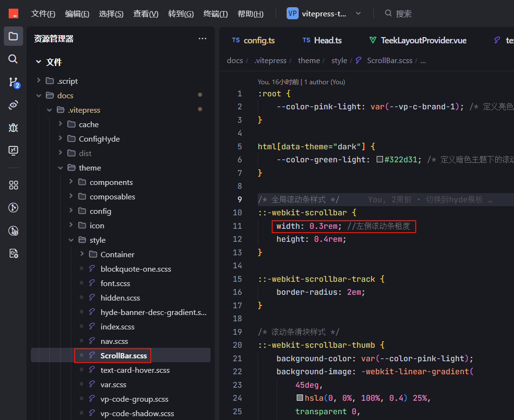Image resolution: width=514 pixels, height=420 pixels.
Task: Click the TS icon on Head.ts tab
Action: 306,40
